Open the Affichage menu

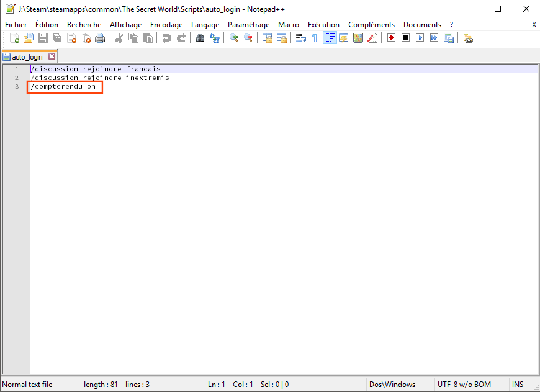pos(126,25)
